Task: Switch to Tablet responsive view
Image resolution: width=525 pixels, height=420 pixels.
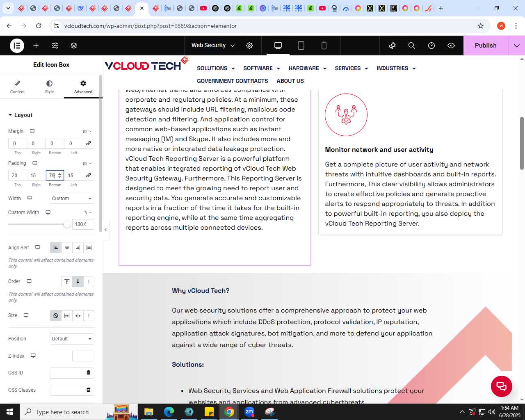Action: point(301,46)
